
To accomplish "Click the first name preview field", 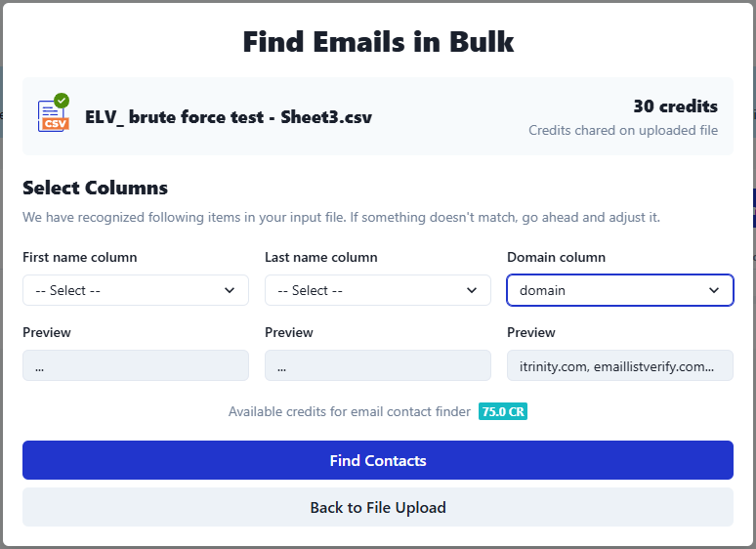I will click(x=136, y=365).
